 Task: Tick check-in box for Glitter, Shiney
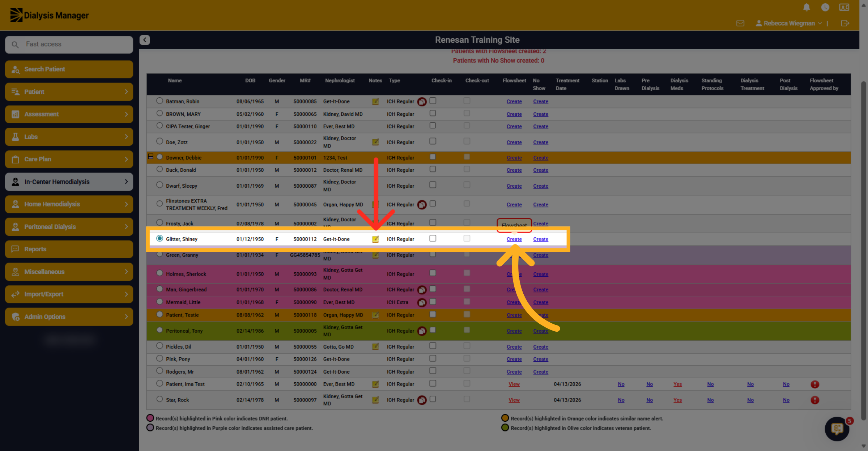[433, 238]
